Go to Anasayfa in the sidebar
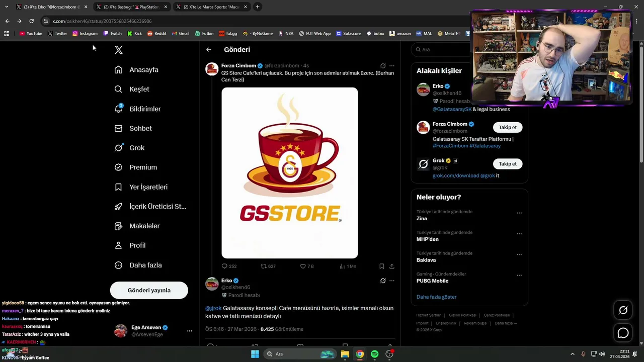The height and width of the screenshot is (362, 644). click(x=136, y=69)
